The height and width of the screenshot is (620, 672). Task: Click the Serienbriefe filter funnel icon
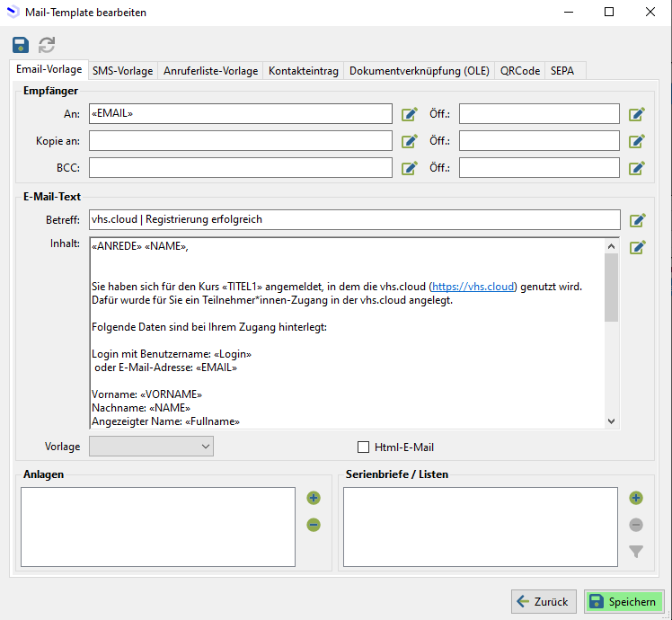click(x=636, y=552)
